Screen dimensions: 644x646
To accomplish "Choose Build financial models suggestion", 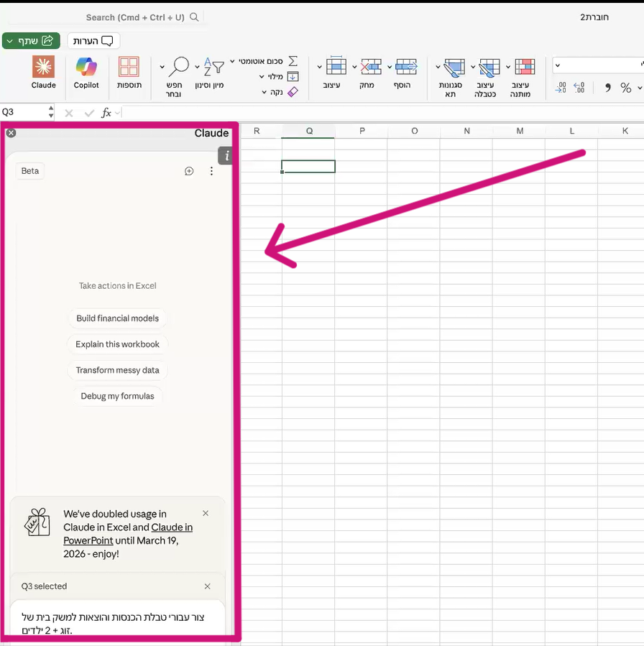I will click(x=117, y=318).
